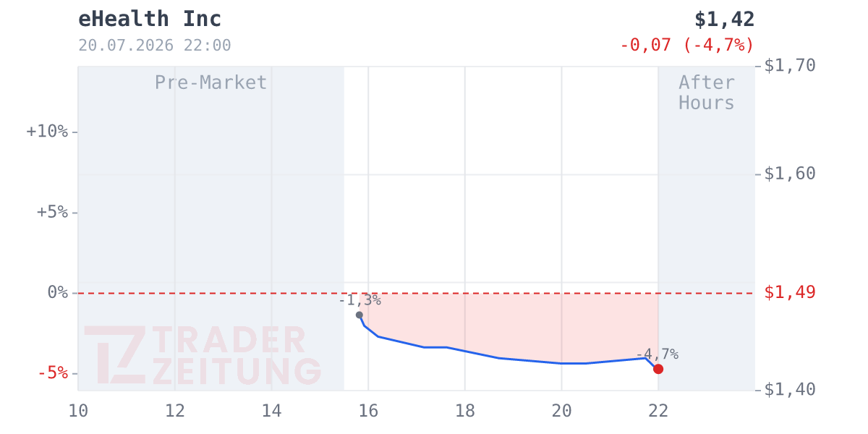Click the gray opening price dot

pyautogui.click(x=359, y=315)
